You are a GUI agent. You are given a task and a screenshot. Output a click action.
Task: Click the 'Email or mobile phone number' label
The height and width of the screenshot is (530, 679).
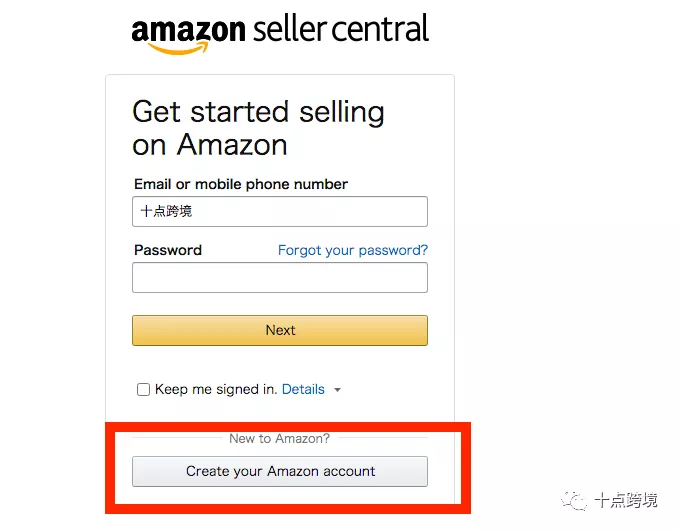click(x=241, y=184)
